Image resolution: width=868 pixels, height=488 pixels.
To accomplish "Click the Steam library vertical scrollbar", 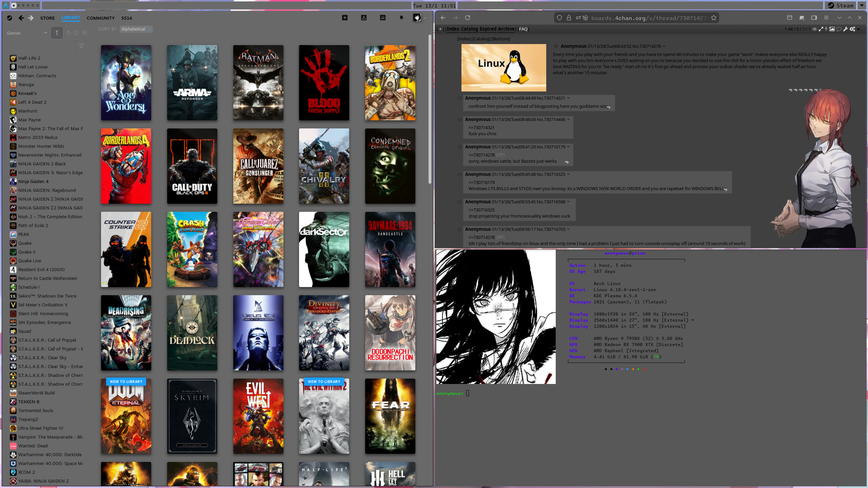I will coord(430,108).
